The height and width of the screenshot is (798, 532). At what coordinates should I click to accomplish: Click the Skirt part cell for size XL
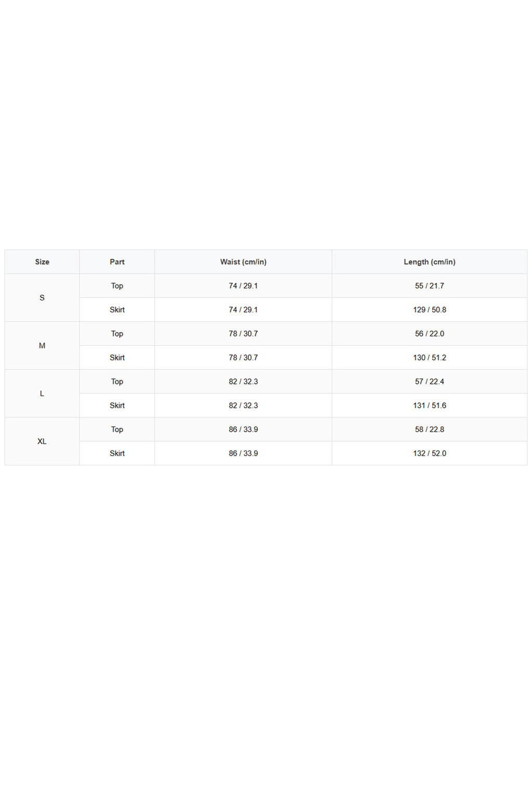pyautogui.click(x=117, y=453)
